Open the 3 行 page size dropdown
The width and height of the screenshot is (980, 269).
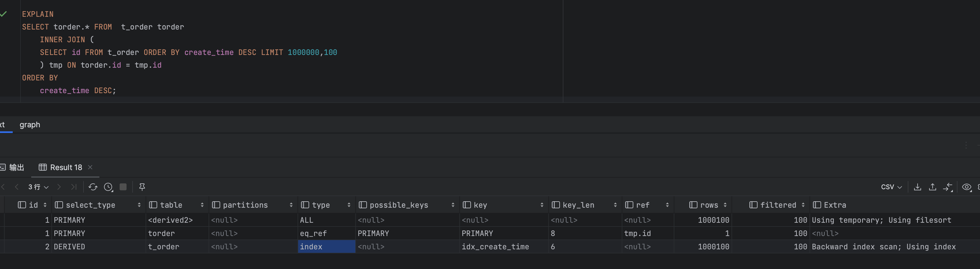tap(38, 187)
